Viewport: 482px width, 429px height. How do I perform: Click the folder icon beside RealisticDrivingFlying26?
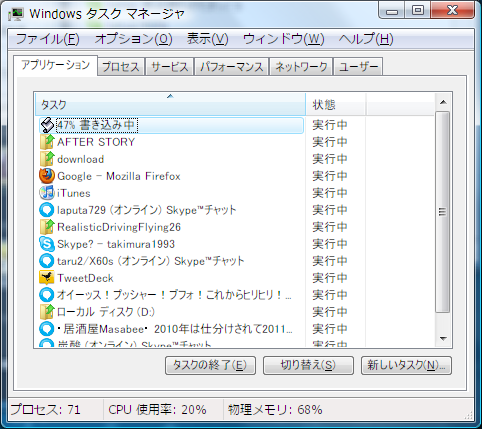coord(47,227)
